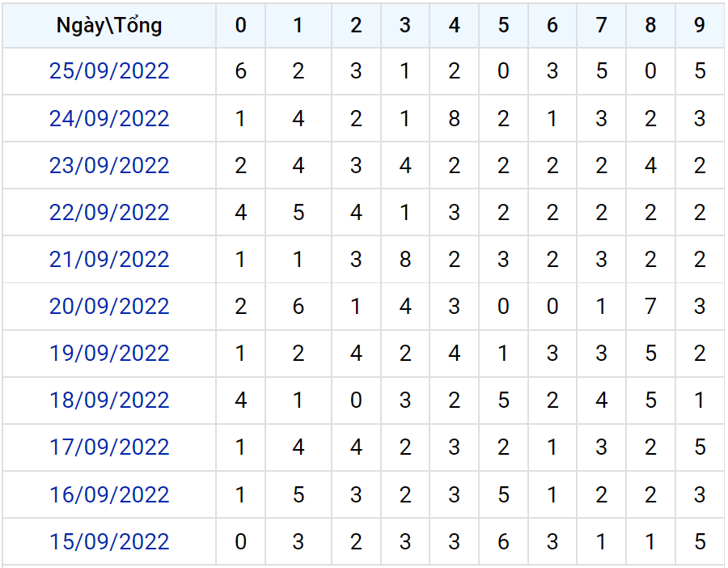This screenshot has width=728, height=568.
Task: Open the 21/09/2022 date link
Action: point(109,259)
